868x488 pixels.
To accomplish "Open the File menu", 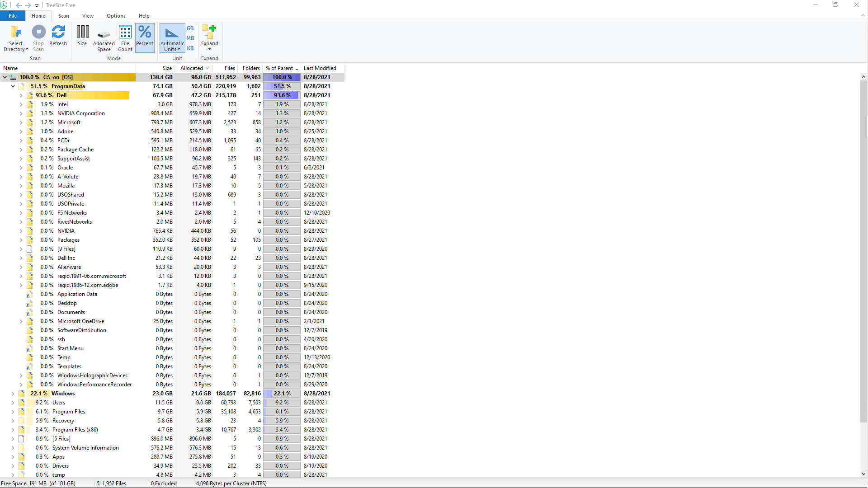I will click(13, 16).
